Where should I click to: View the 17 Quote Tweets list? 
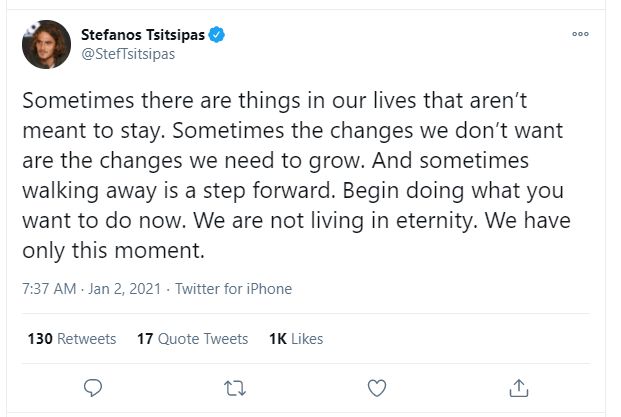click(194, 339)
